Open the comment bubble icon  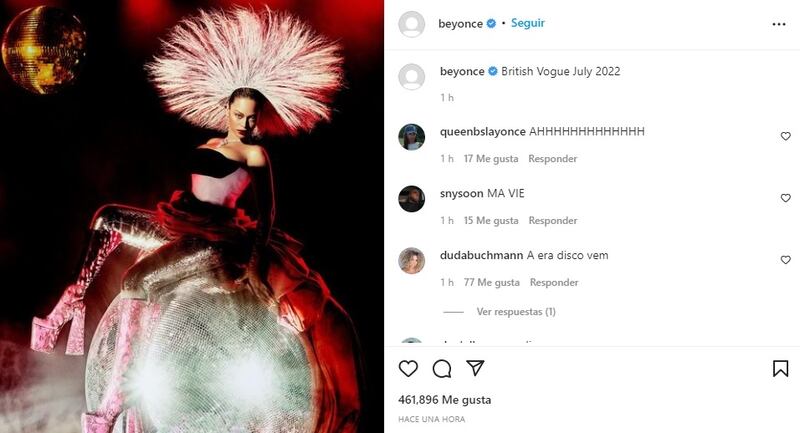[x=442, y=368]
